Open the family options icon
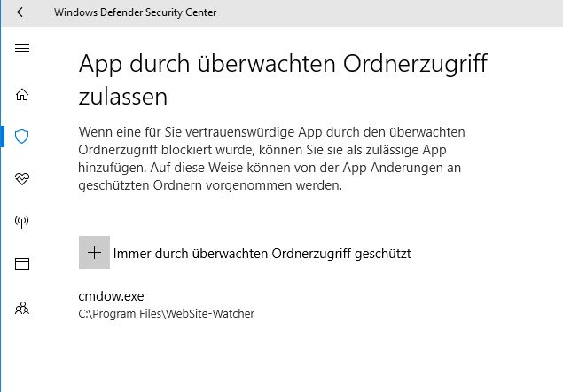Screen dimensions: 563x392 click(23, 308)
